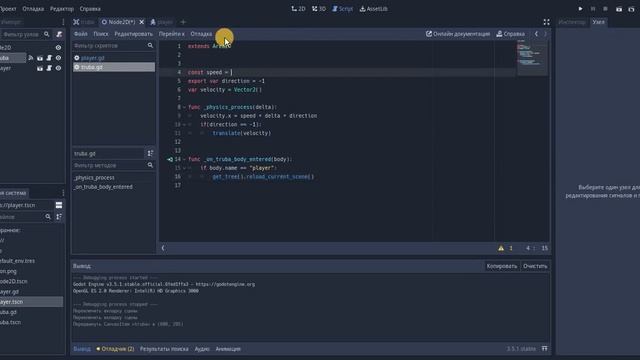This screenshot has width=640, height=360.
Task: Click the search icon in methods filter
Action: tap(150, 165)
